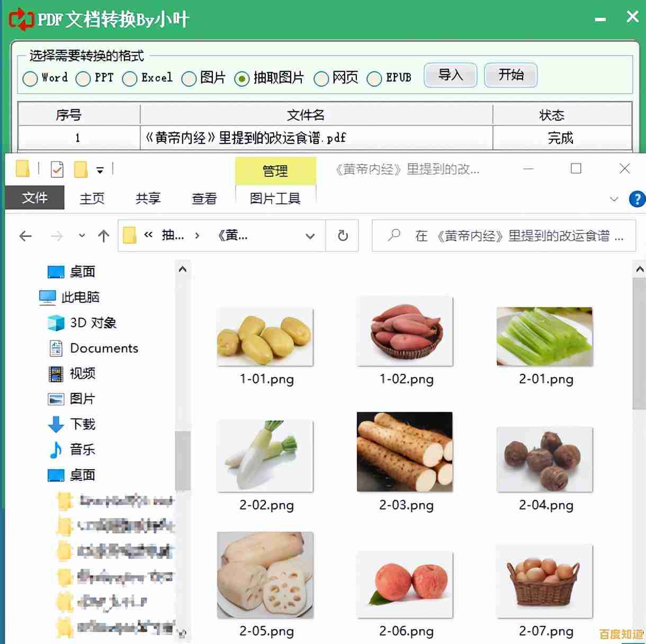Click the 下载 (Downloads) sidebar icon
Viewport: 646px width, 644px height.
(x=56, y=424)
